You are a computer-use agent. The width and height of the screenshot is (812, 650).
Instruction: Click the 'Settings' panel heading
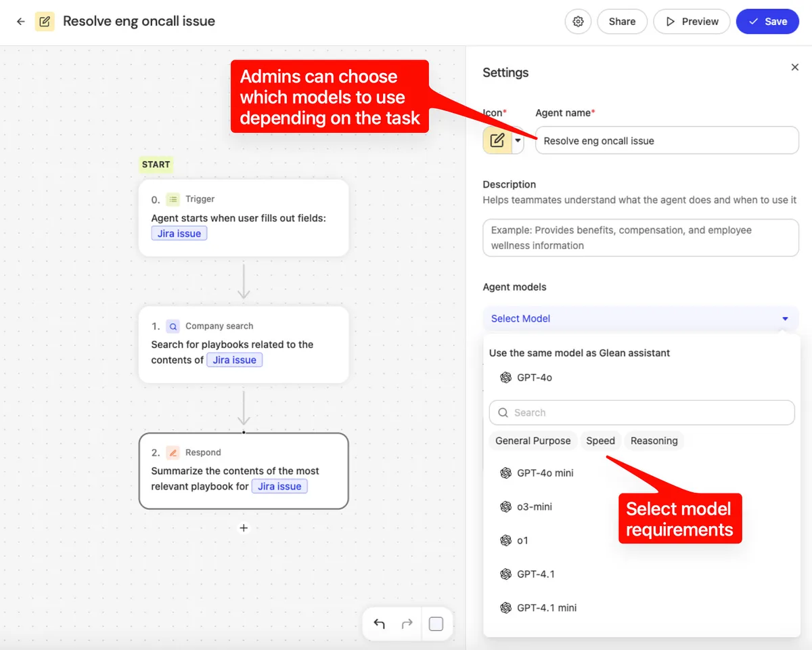pos(505,72)
